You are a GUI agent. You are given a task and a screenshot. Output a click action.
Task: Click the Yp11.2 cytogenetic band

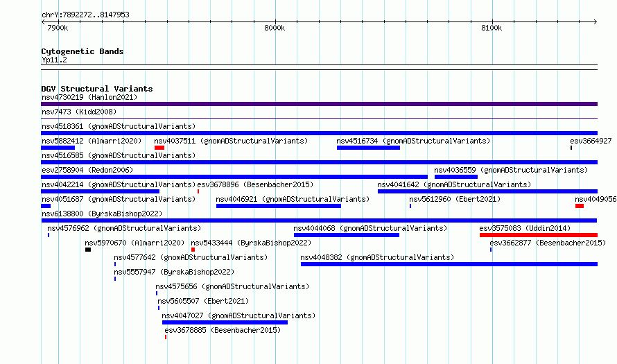(319, 67)
